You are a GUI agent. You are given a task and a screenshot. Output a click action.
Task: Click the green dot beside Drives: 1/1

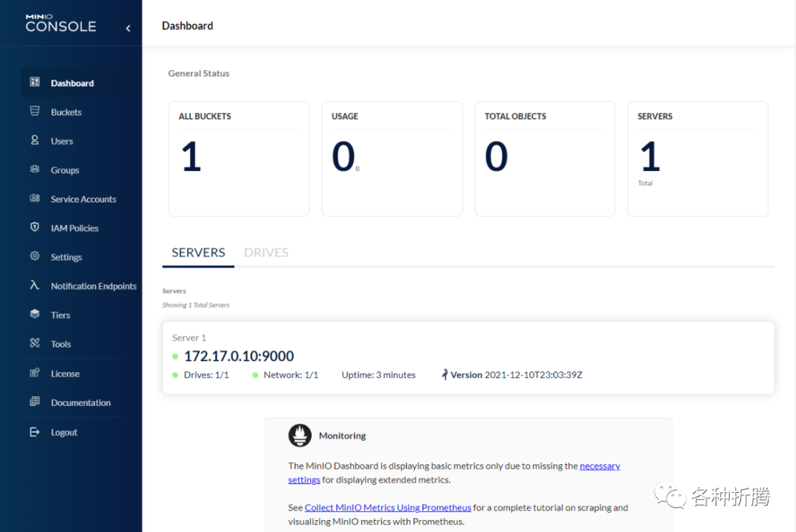click(x=175, y=375)
